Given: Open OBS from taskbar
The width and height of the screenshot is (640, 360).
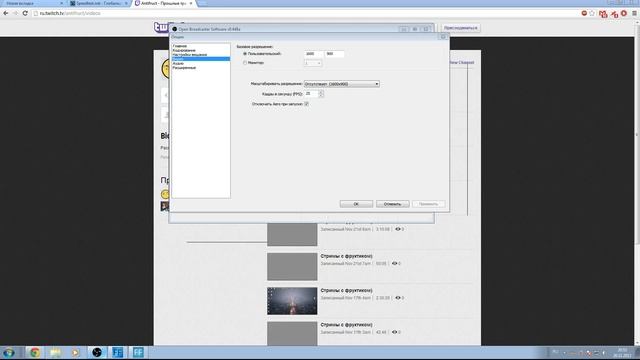Looking at the screenshot, I should pyautogui.click(x=97, y=352).
